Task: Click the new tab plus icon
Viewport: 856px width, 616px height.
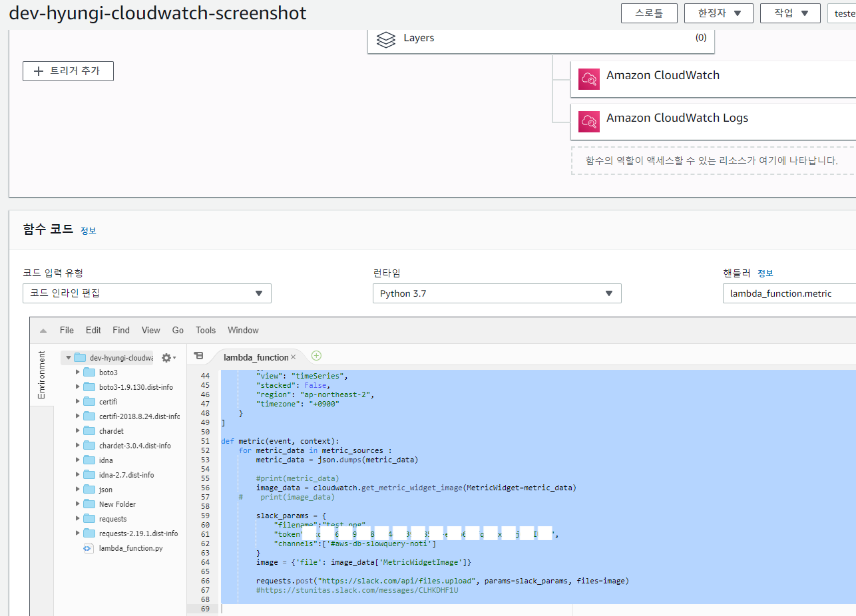Action: [x=316, y=356]
